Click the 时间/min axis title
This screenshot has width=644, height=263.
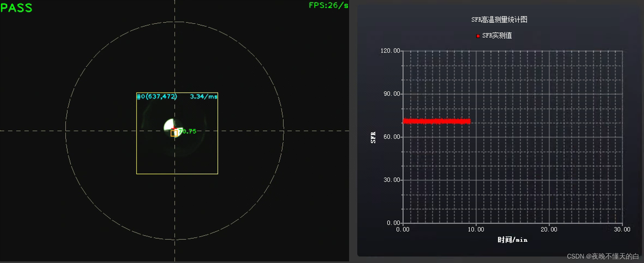point(512,240)
